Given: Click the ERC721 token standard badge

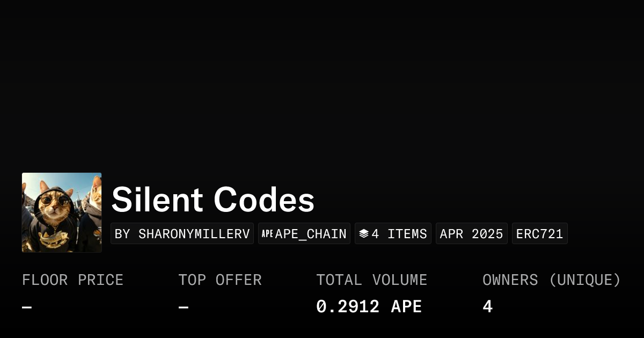Looking at the screenshot, I should point(539,234).
